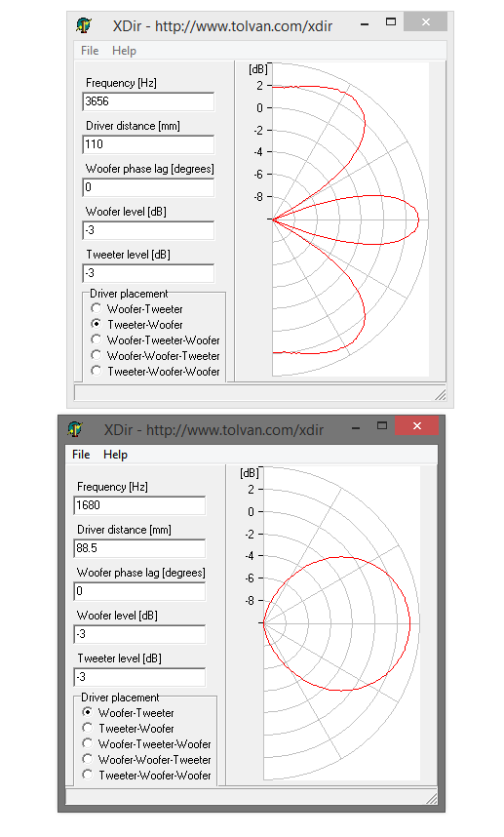Click Driver distance field showing 110
Screen dimensions: 504x837
(x=148, y=144)
